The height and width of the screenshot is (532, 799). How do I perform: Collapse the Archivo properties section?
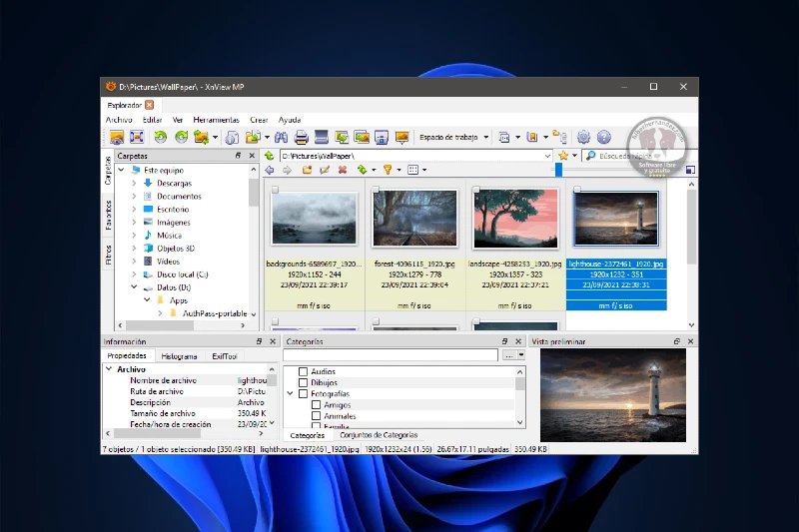coord(109,369)
